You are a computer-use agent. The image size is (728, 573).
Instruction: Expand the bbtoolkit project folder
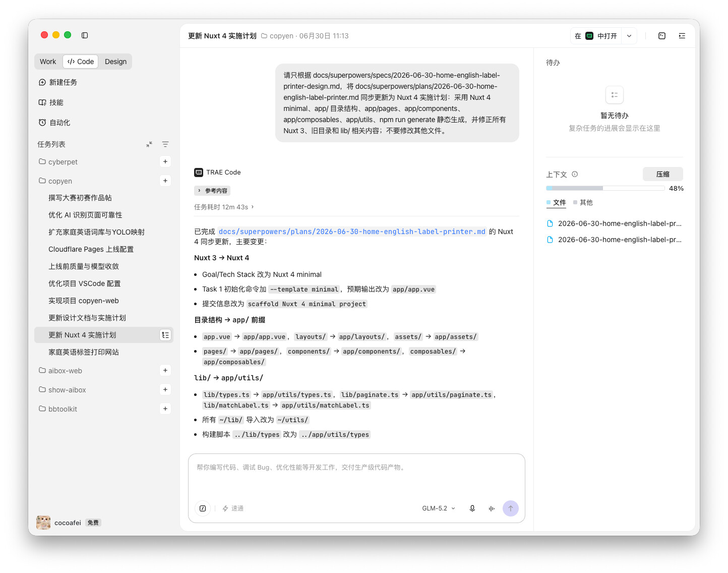(42, 409)
